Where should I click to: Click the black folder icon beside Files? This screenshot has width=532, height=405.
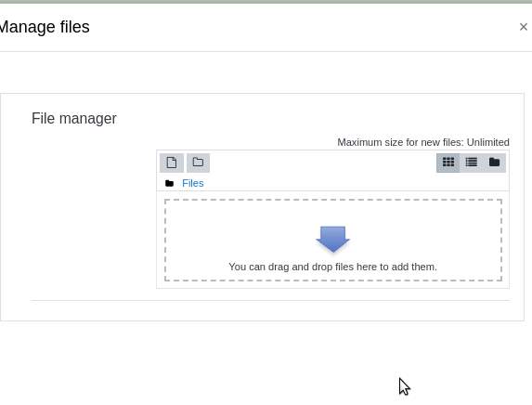click(x=169, y=184)
